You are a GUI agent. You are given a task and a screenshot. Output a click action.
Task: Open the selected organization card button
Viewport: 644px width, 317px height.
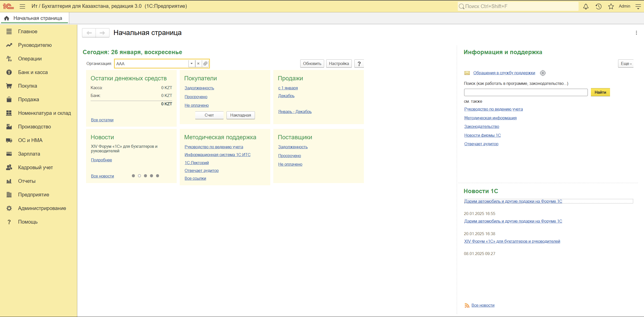pos(205,64)
